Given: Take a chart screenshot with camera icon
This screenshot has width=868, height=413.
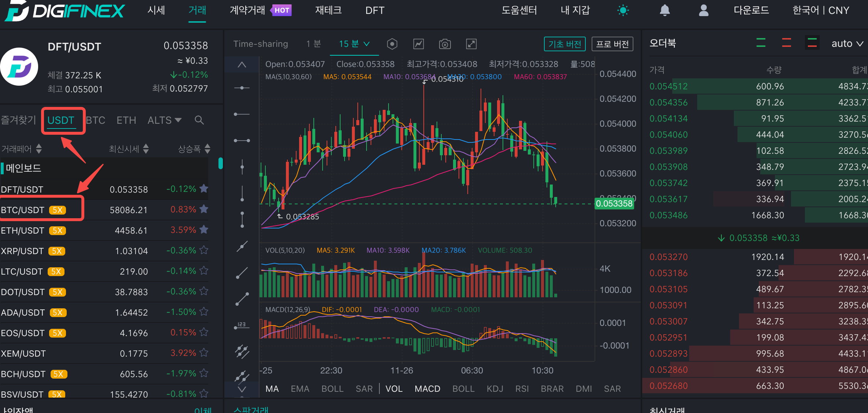Looking at the screenshot, I should pos(445,44).
